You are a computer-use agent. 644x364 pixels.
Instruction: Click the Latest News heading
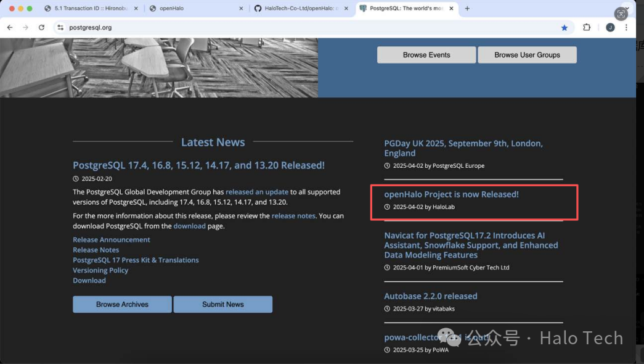pos(213,143)
